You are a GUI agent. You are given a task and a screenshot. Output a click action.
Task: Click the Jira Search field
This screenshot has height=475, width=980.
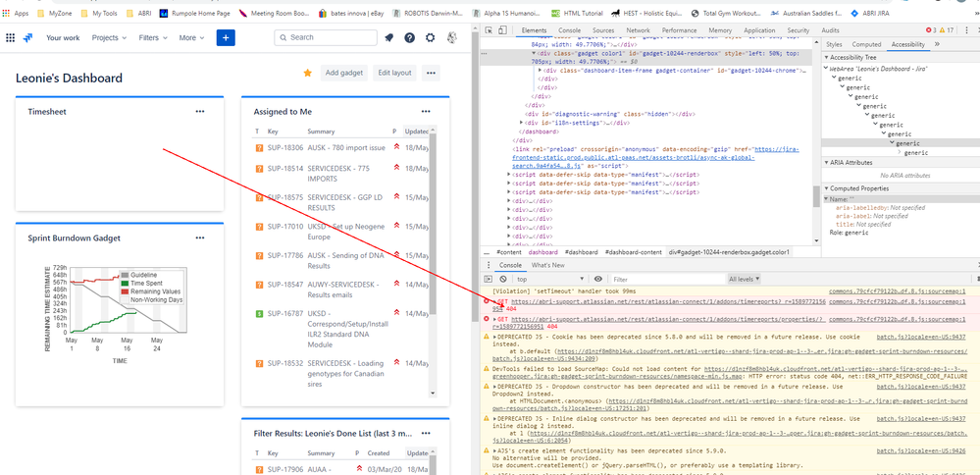point(326,37)
